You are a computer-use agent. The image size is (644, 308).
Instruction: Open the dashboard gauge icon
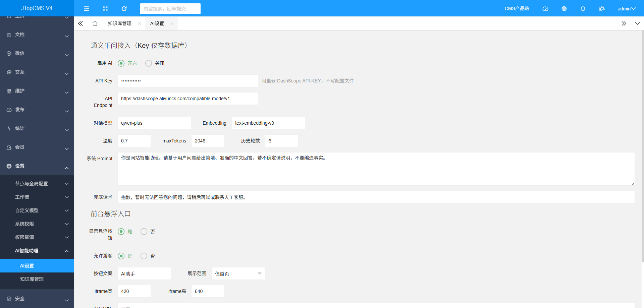pyautogui.click(x=545, y=9)
